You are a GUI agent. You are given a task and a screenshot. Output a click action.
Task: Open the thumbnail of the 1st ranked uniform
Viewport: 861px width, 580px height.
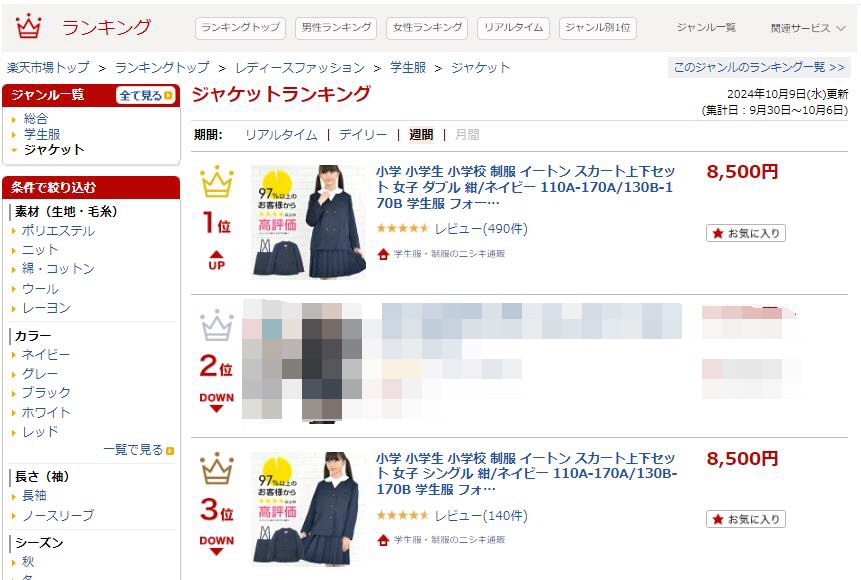coord(308,221)
